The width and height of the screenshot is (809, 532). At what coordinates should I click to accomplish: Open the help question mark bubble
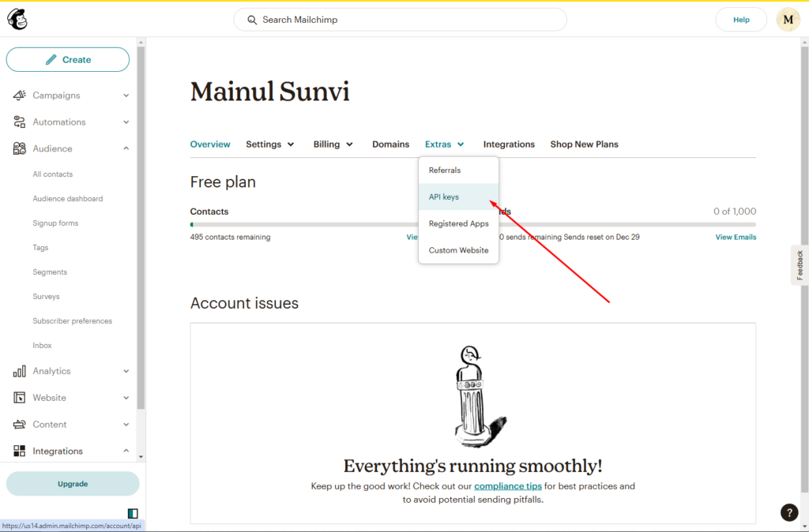click(789, 512)
